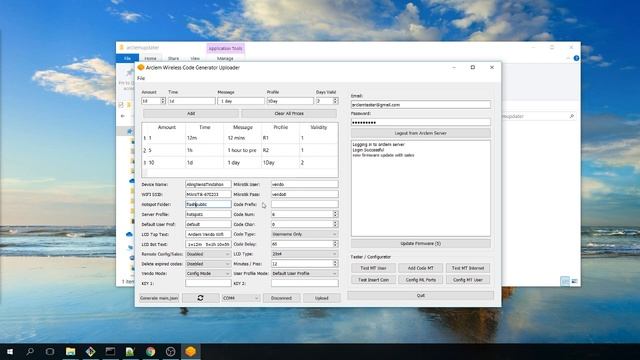Select the '1Day' profile cell in table
The image size is (640, 360).
pos(280,162)
